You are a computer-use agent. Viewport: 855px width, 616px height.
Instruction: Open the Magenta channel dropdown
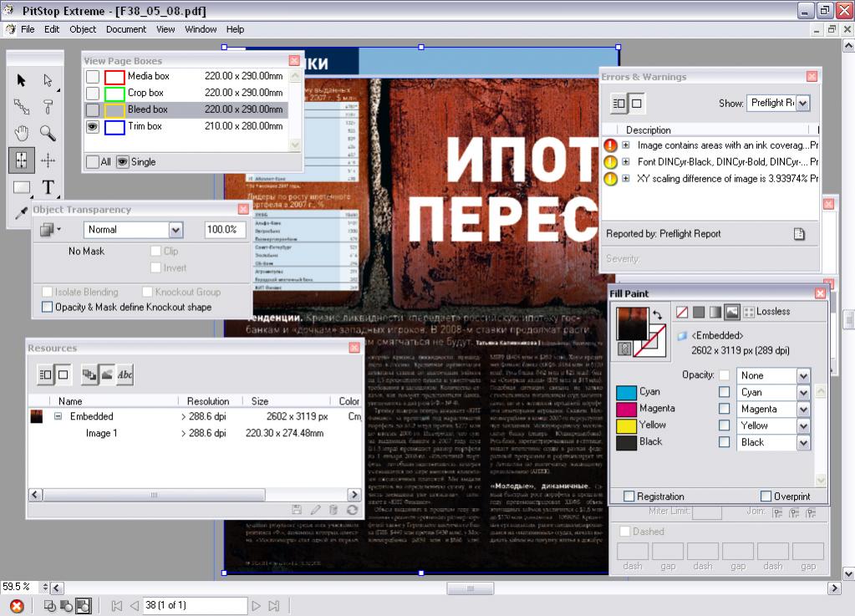click(803, 409)
